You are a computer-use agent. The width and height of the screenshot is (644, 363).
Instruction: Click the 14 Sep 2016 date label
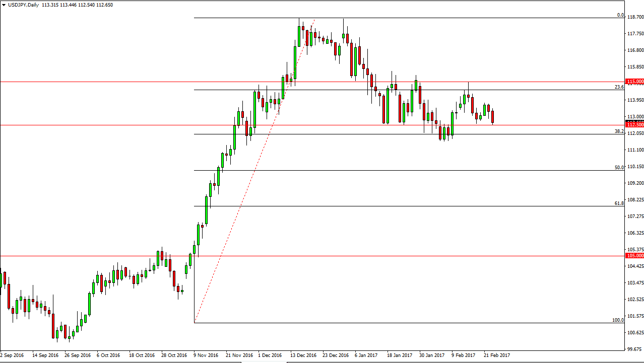(x=45, y=355)
